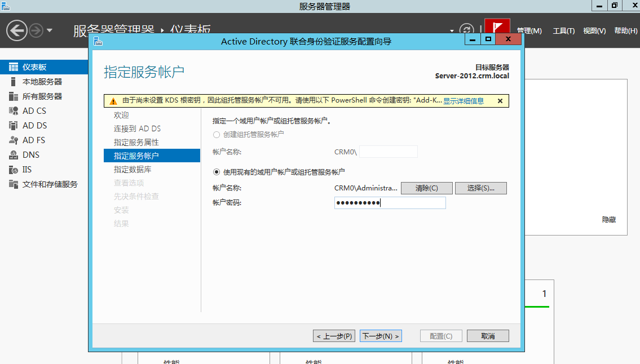
Task: Open navigation history dropdown arrow
Action: click(x=50, y=30)
